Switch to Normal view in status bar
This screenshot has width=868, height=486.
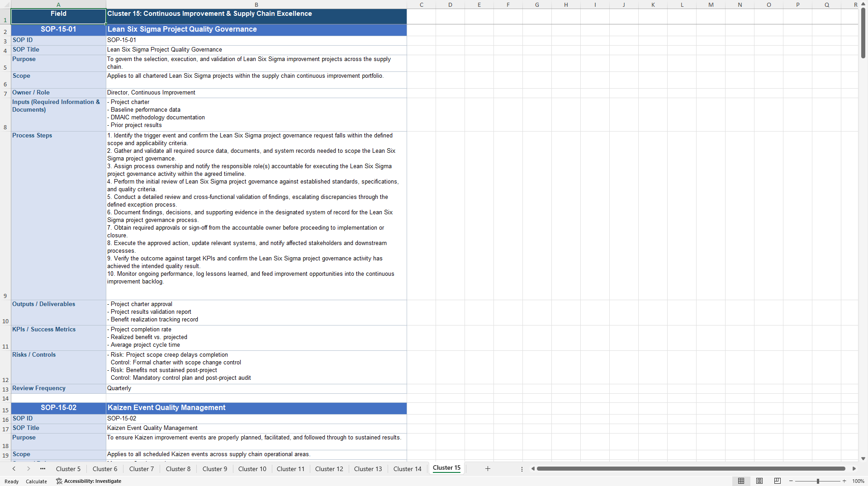tap(741, 481)
